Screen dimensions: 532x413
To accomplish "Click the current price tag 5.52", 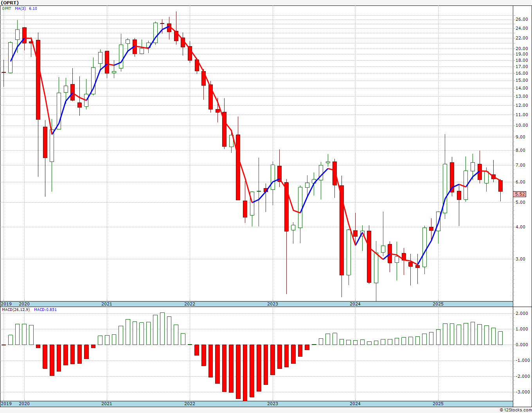I will [x=520, y=194].
